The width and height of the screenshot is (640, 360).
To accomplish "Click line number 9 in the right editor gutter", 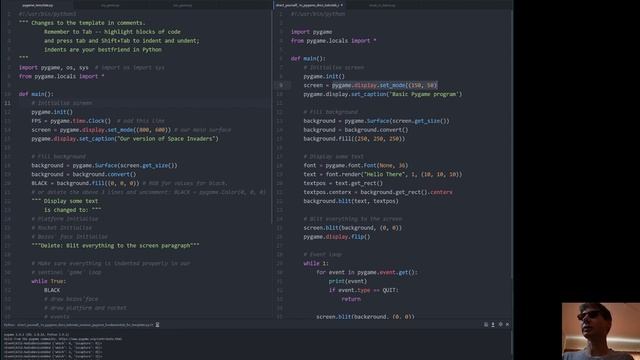I will (x=281, y=85).
